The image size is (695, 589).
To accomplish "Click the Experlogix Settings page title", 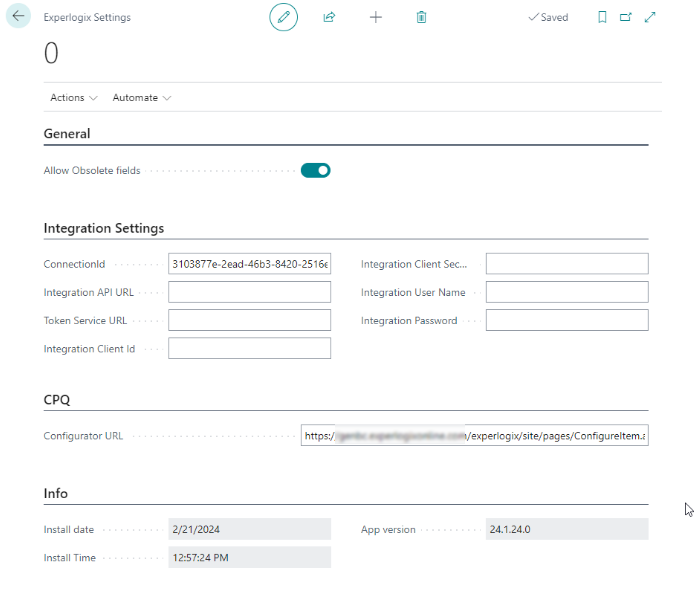I will click(x=87, y=17).
